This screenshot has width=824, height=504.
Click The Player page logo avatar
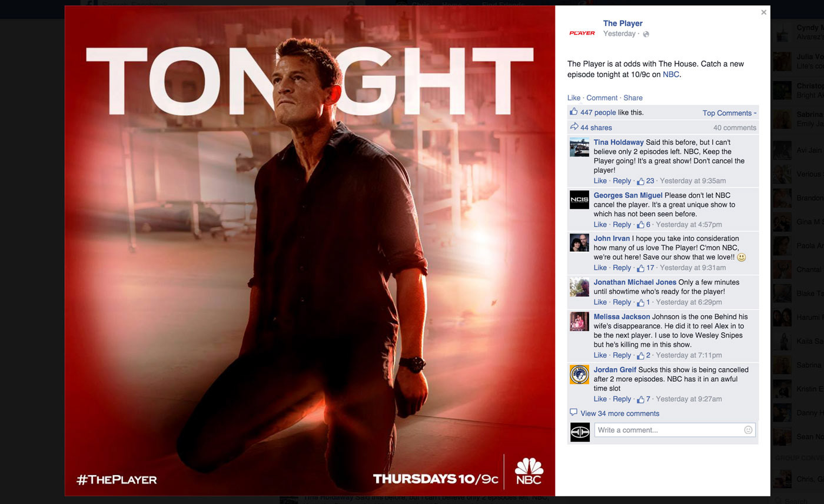pos(582,33)
